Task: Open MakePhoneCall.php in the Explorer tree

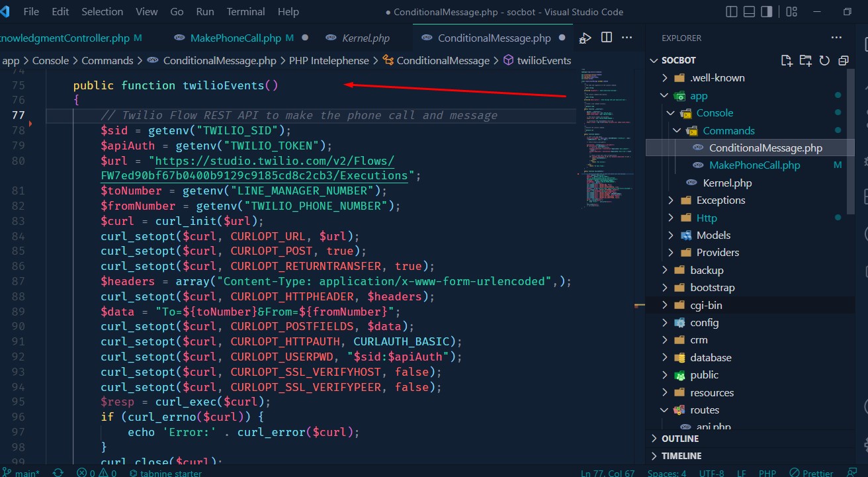Action: point(754,165)
